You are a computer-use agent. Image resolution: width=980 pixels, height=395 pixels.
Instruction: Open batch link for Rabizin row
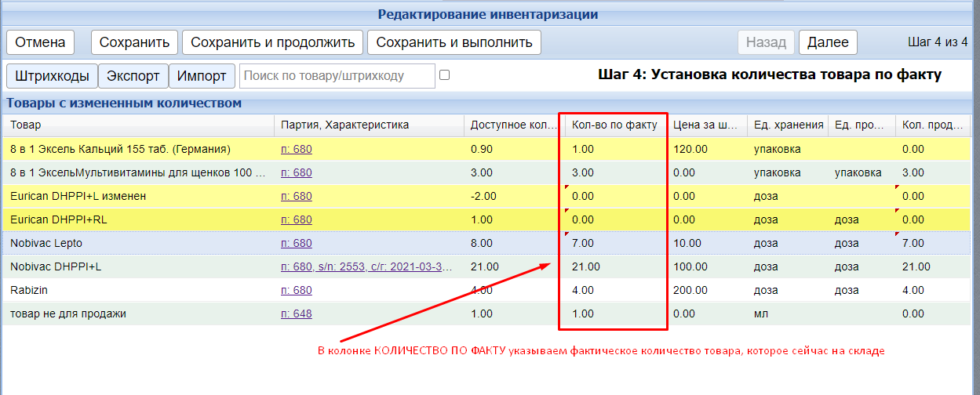[296, 291]
